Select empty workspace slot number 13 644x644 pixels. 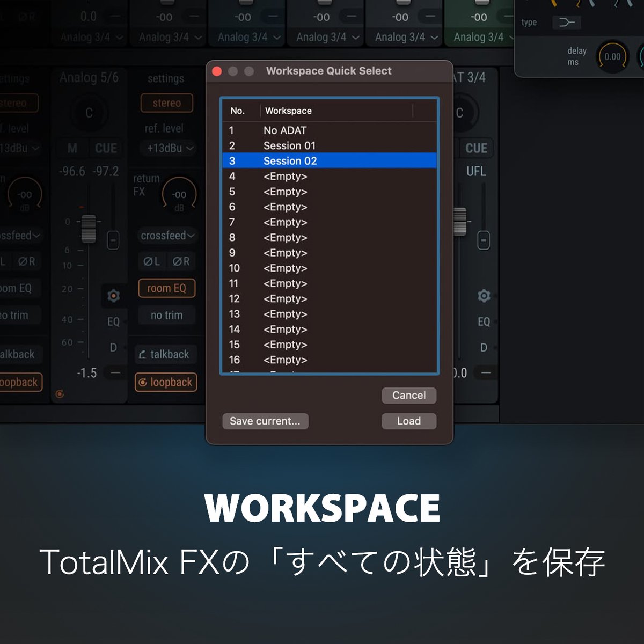pyautogui.click(x=330, y=314)
